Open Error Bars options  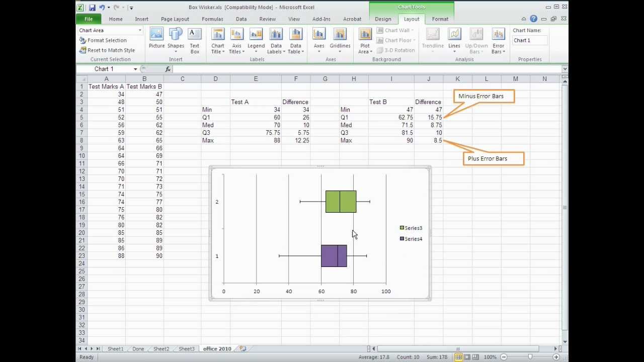(498, 40)
